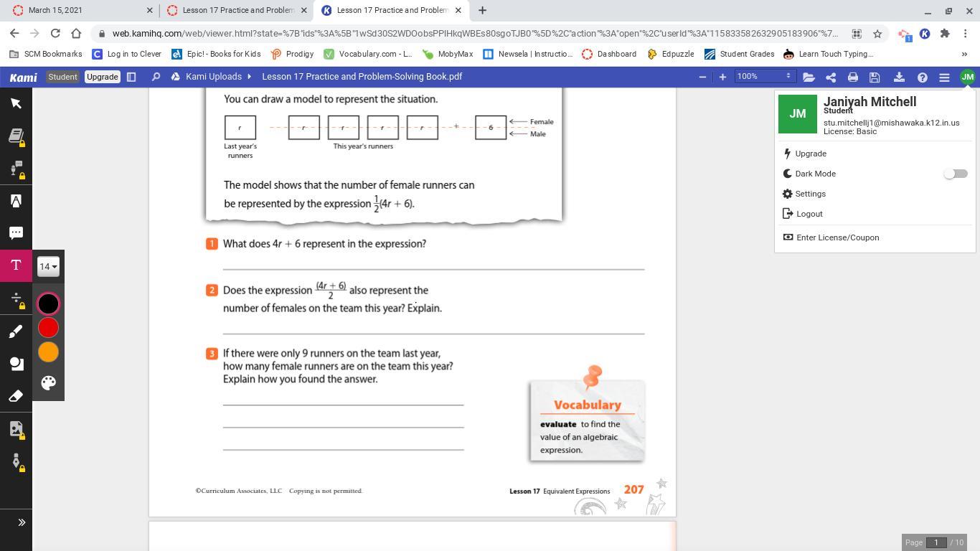Screen dimensions: 980x551
Task: Click the QR code icon in address bar
Action: pyautogui.click(x=856, y=34)
